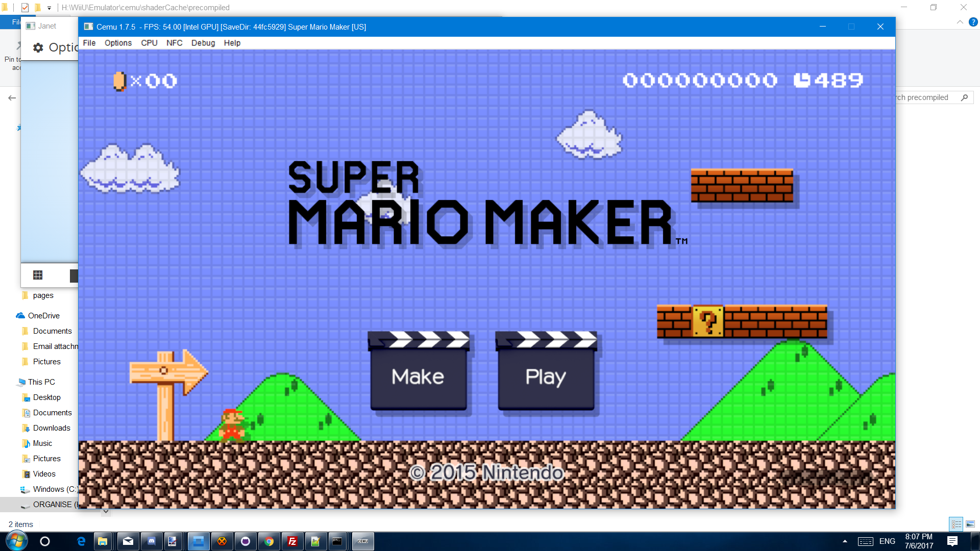Viewport: 980px width, 551px height.
Task: Click the Explorer search magnifier icon
Action: (964, 97)
